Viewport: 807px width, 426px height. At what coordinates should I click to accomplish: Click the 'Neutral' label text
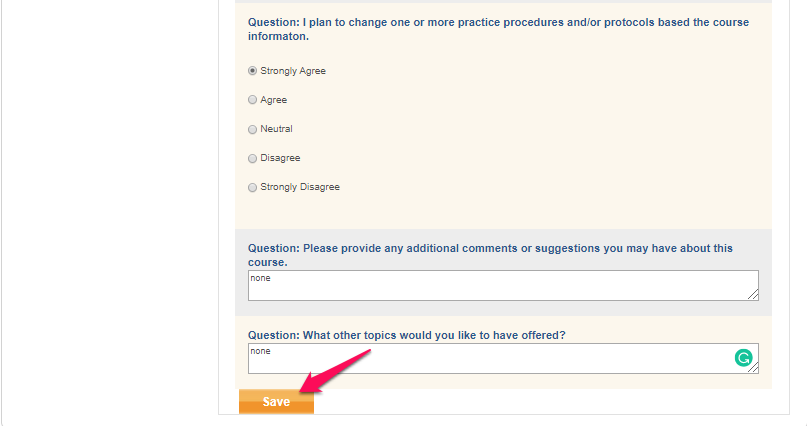(276, 129)
